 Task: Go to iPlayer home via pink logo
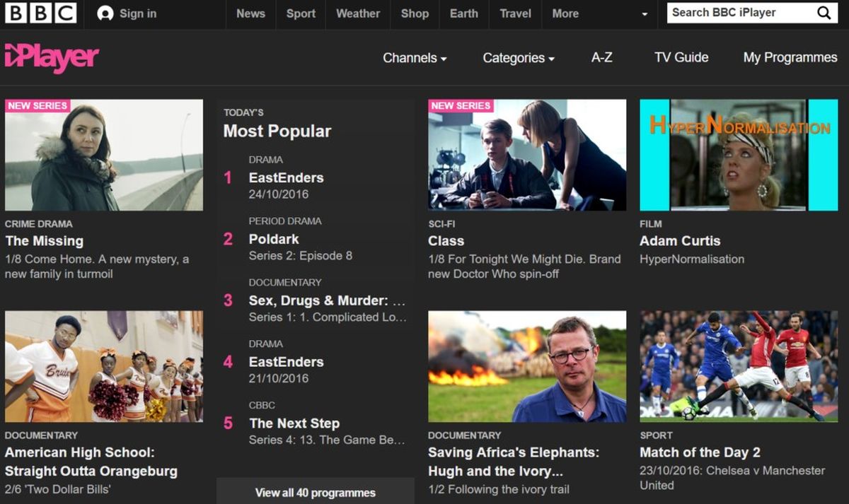click(52, 58)
